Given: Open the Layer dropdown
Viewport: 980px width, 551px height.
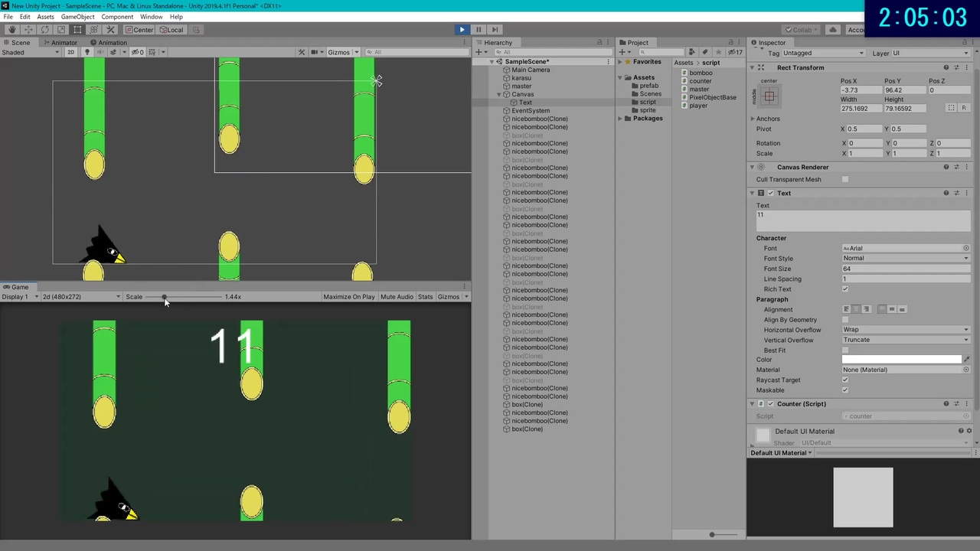Looking at the screenshot, I should (x=931, y=54).
